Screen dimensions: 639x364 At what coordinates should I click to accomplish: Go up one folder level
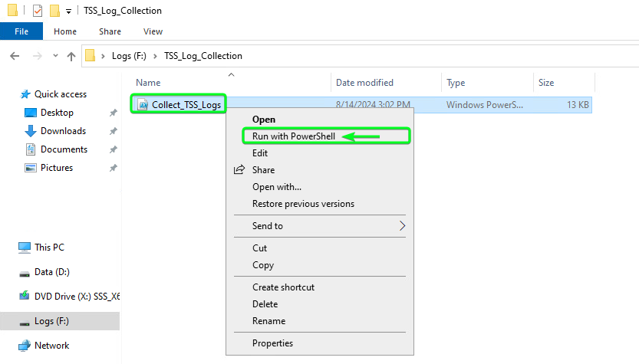[71, 56]
